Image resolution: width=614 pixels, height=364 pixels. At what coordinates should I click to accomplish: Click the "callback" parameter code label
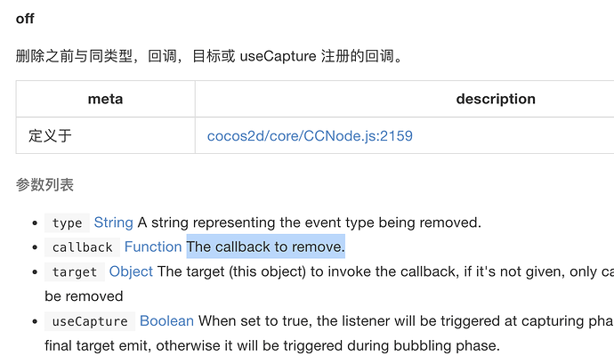click(82, 247)
